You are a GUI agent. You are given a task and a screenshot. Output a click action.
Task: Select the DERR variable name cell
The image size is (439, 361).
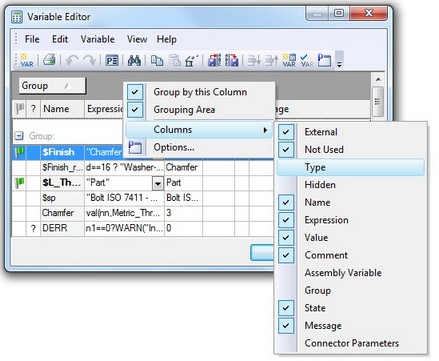[x=62, y=228]
